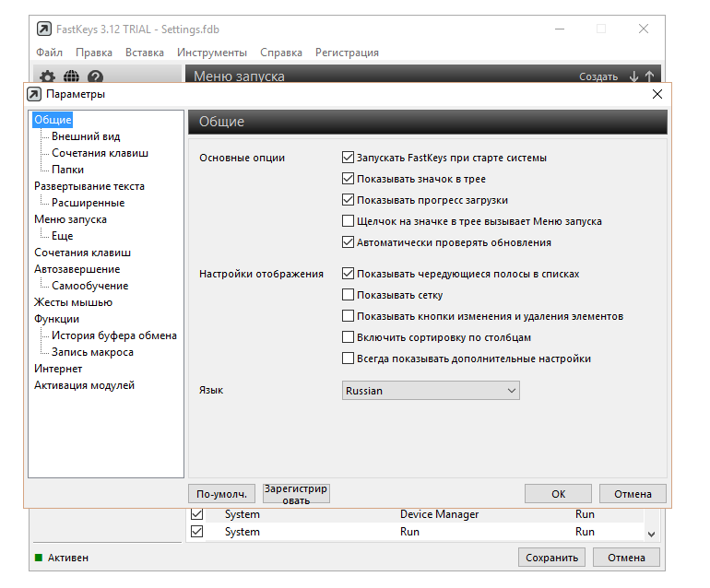This screenshot has height=588, width=710.
Task: Uncheck the Device Manager row checkbox
Action: (196, 514)
